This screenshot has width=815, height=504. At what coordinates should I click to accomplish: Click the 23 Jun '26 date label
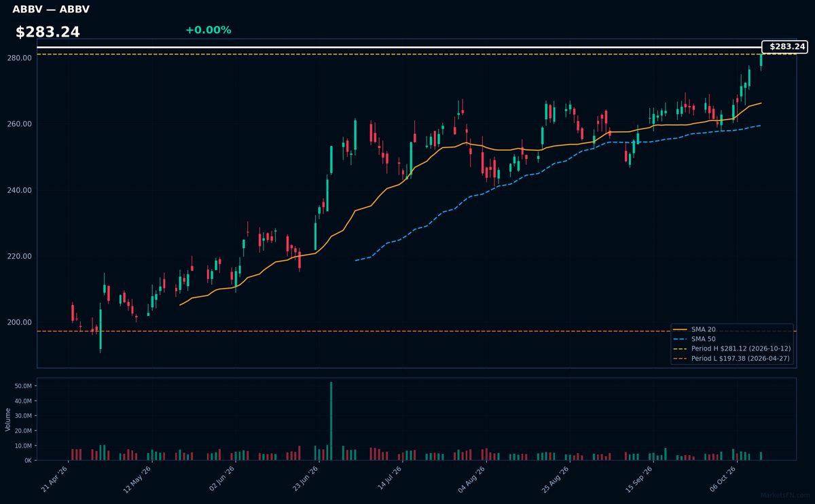point(306,479)
